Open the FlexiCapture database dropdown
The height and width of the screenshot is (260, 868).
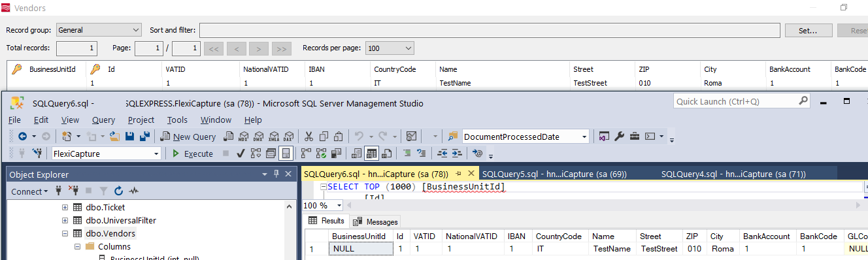coord(156,154)
